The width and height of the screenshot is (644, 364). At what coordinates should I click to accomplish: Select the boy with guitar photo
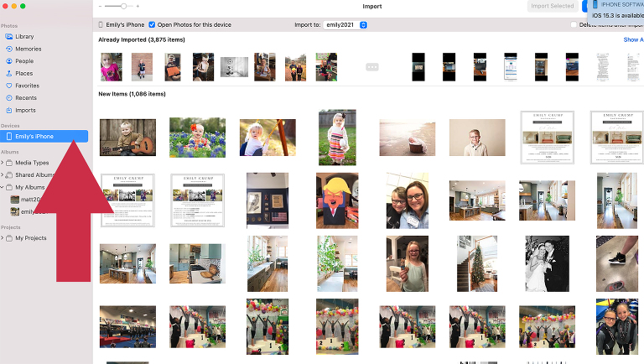(127, 138)
